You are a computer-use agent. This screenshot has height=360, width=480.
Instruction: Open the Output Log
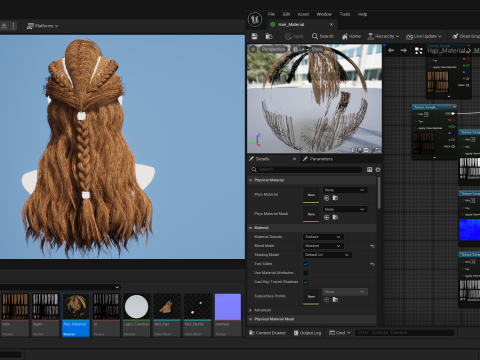click(307, 333)
